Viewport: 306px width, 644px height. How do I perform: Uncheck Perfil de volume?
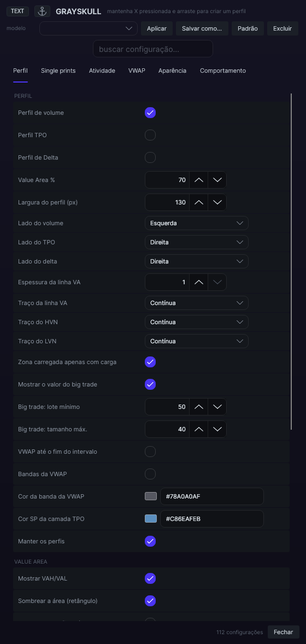(150, 113)
